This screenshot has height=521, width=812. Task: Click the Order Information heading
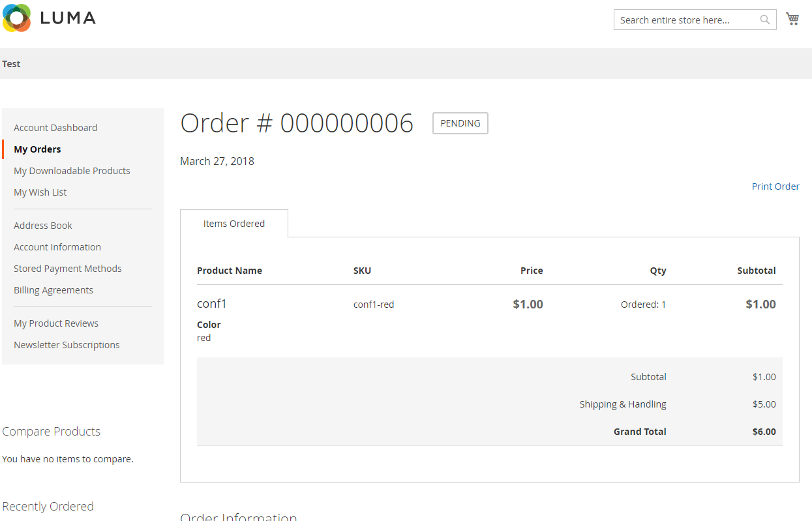[238, 516]
